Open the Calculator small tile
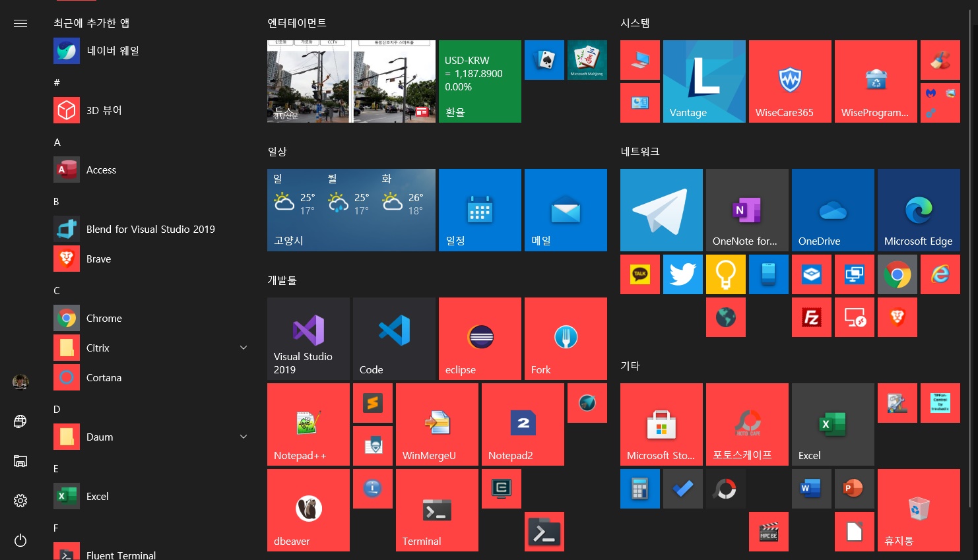This screenshot has width=978, height=560. (x=640, y=489)
